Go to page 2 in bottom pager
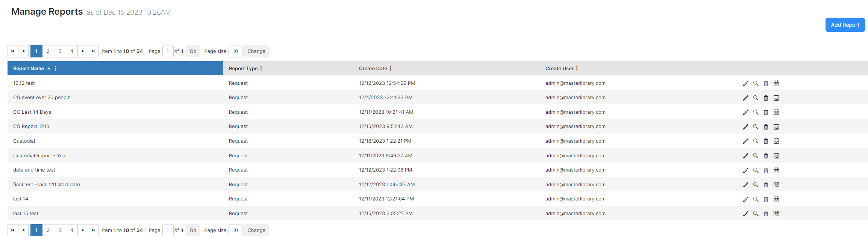 tap(48, 230)
